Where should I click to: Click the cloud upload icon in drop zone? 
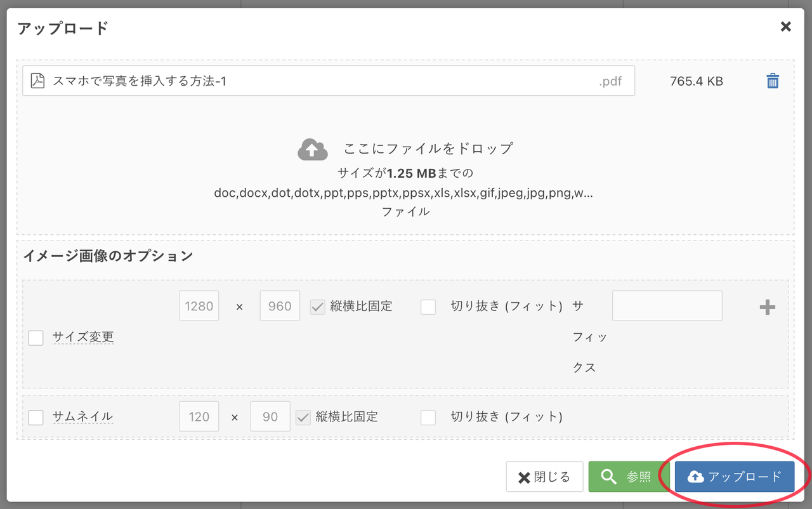tap(312, 150)
